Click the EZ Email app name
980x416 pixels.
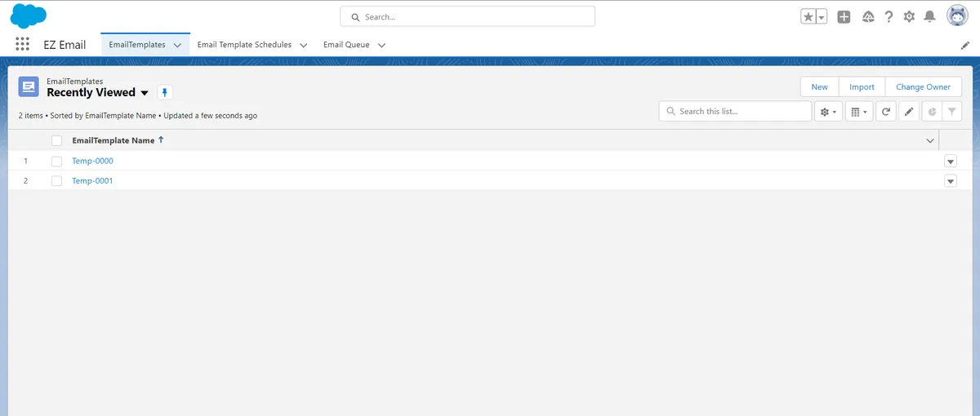[65, 45]
